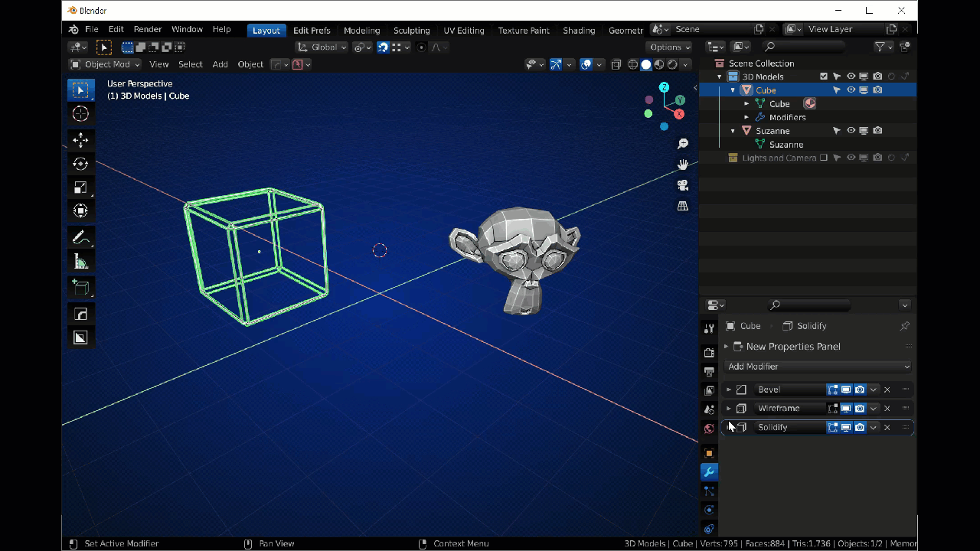Open the Window menu
980x551 pixels.
187,30
